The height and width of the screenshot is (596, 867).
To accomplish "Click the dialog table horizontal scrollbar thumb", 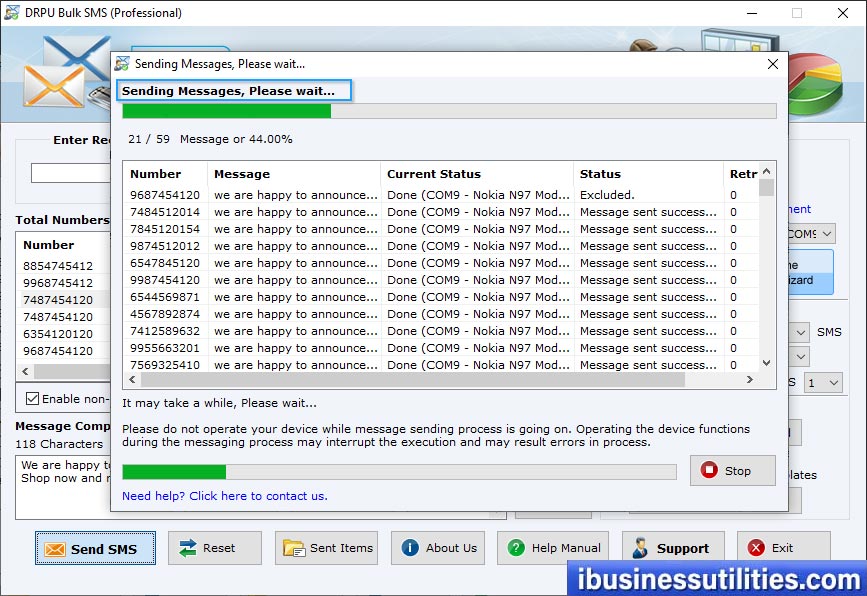I will click(x=412, y=379).
